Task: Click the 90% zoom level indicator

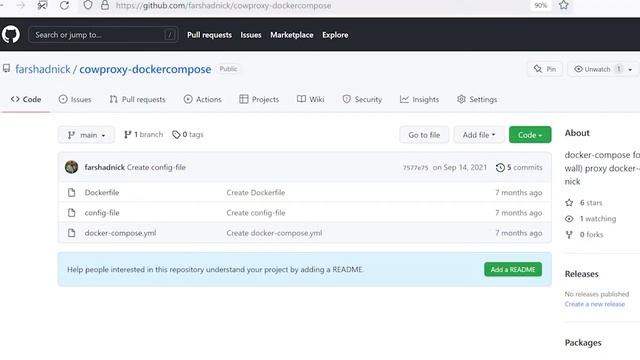Action: point(540,5)
